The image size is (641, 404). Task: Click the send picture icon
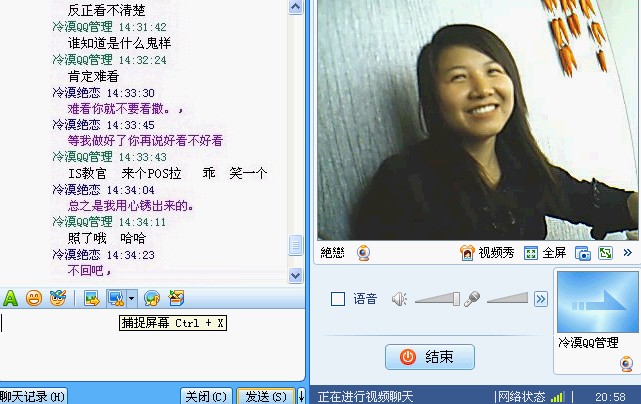[92, 298]
